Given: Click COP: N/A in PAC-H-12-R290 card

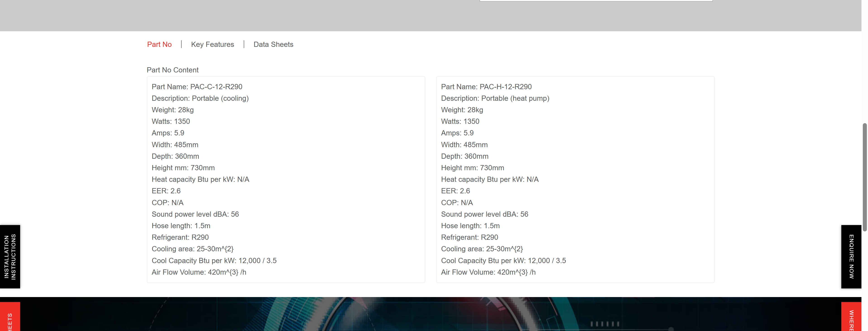Looking at the screenshot, I should (457, 203).
